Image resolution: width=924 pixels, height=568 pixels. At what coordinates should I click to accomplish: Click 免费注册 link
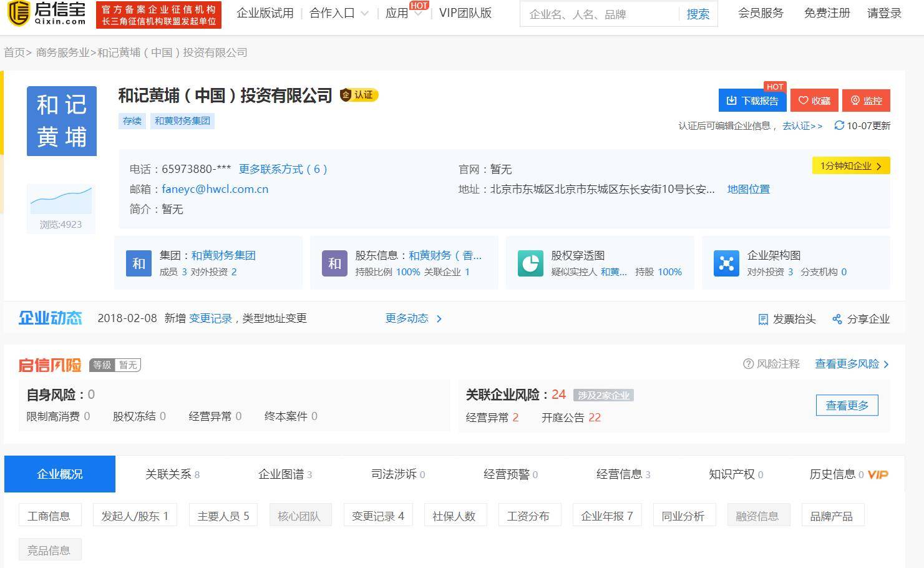pyautogui.click(x=827, y=13)
